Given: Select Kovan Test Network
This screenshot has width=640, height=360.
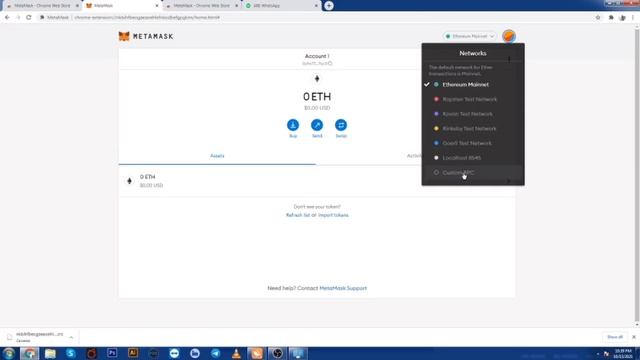Looking at the screenshot, I should coord(473,114).
